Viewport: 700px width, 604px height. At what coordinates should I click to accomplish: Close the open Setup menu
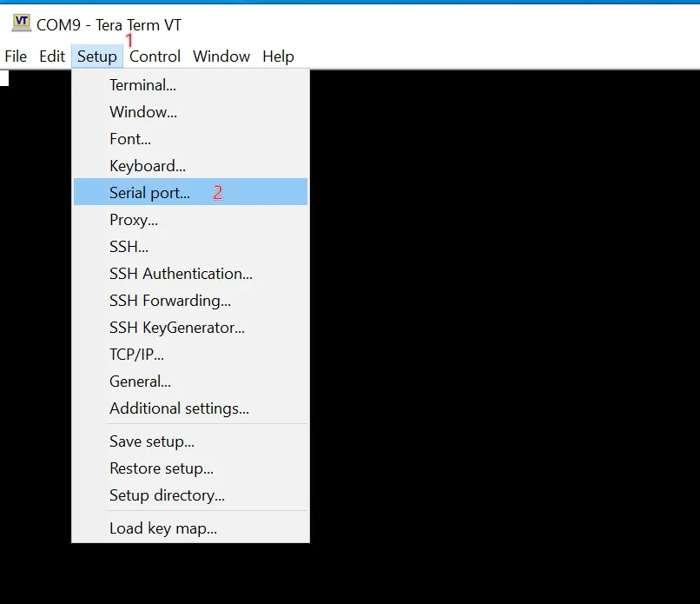pos(97,56)
